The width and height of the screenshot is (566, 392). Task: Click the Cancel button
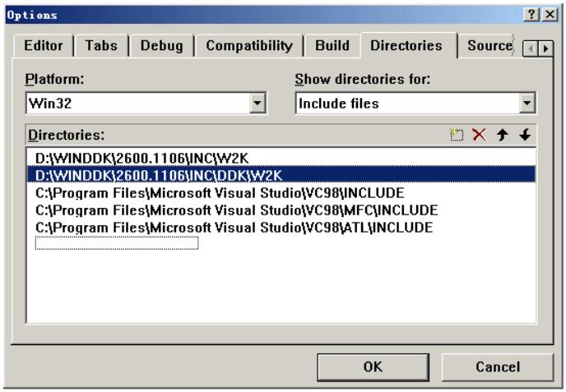pyautogui.click(x=498, y=367)
